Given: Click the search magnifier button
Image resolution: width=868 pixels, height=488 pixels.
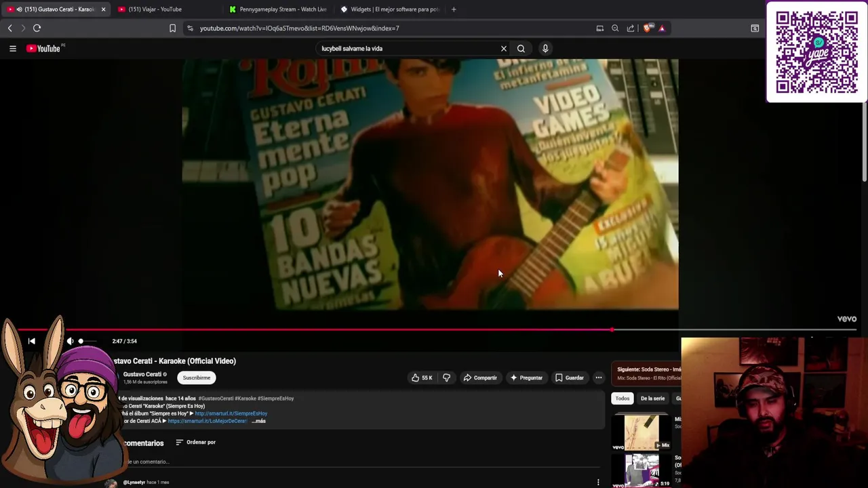Looking at the screenshot, I should [521, 49].
